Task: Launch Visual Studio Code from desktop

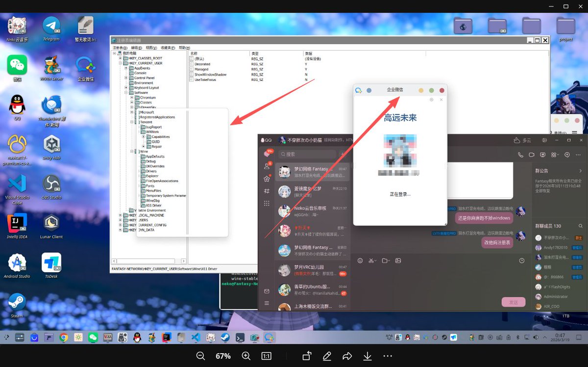Action: coord(17,187)
